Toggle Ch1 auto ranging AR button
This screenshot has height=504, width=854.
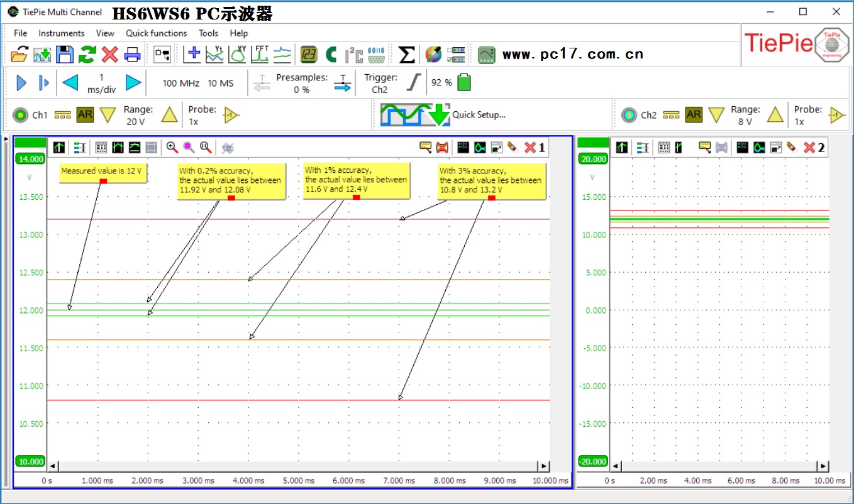pyautogui.click(x=85, y=115)
